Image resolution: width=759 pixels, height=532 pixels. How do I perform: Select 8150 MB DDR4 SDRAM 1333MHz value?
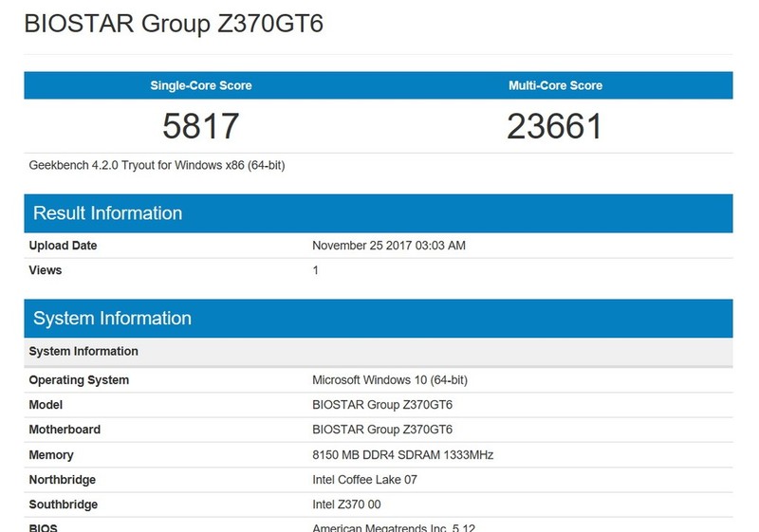click(402, 455)
